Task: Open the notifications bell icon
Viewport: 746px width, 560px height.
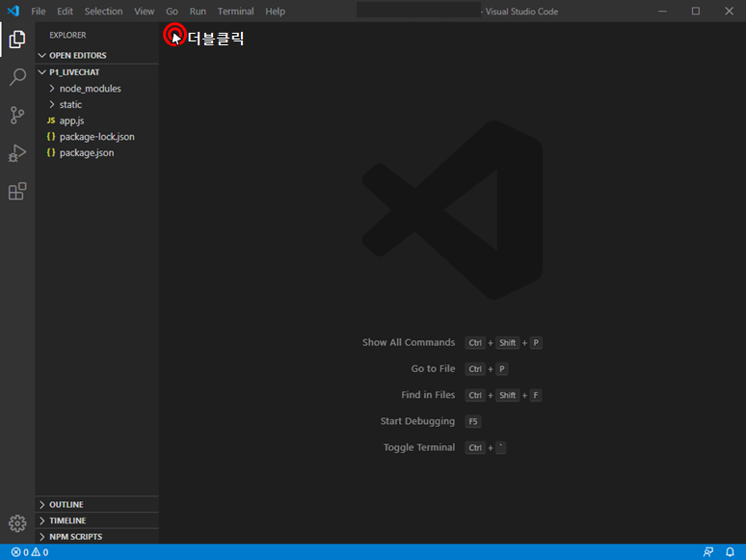Action: coord(730,552)
